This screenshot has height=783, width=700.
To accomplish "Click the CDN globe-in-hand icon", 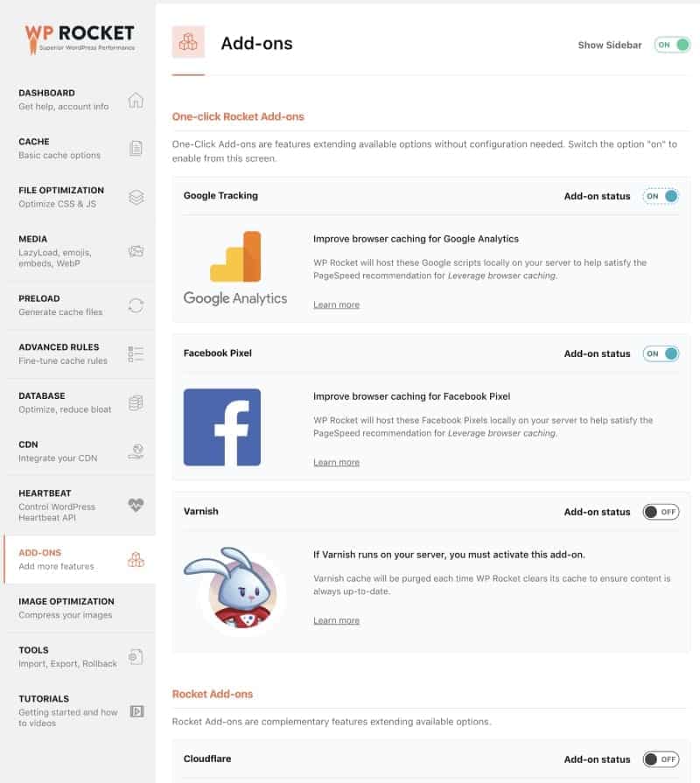I will tap(136, 451).
